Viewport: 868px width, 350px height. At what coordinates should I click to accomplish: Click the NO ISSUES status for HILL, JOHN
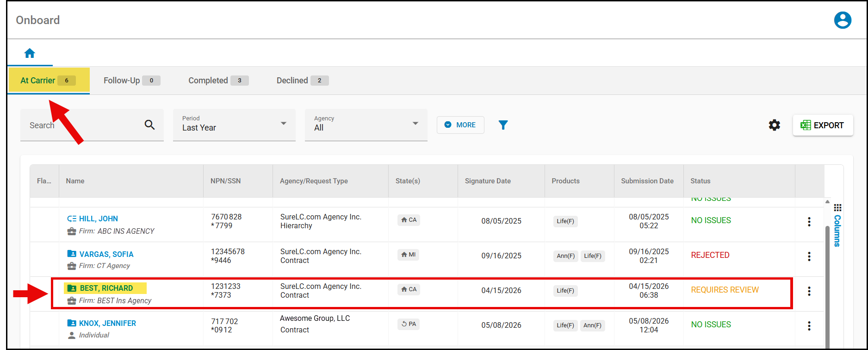(x=711, y=220)
